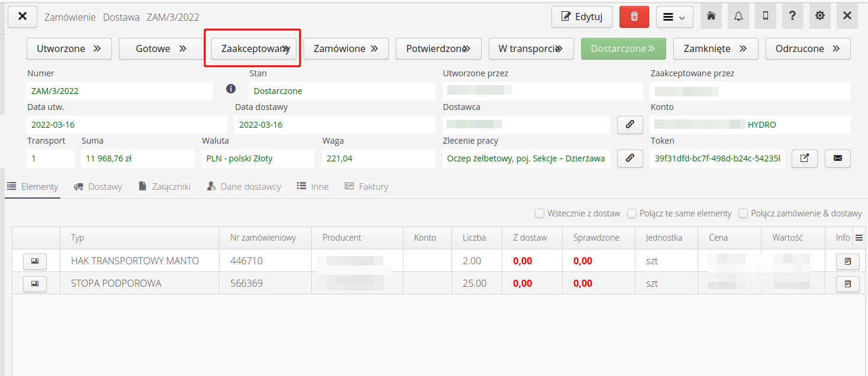Image resolution: width=868 pixels, height=376 pixels.
Task: Enable Wstecznie z dostaw
Action: pyautogui.click(x=539, y=213)
